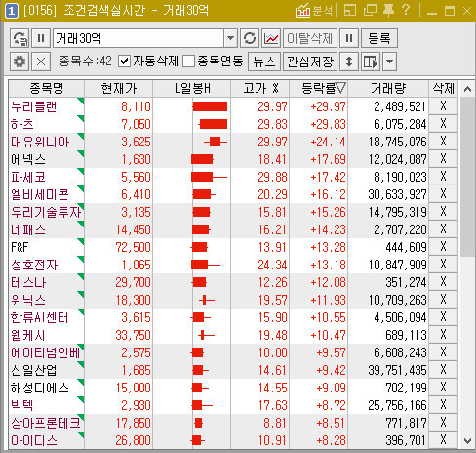Image resolution: width=476 pixels, height=453 pixels.
Task: Delete 하츠 row with X
Action: point(443,124)
